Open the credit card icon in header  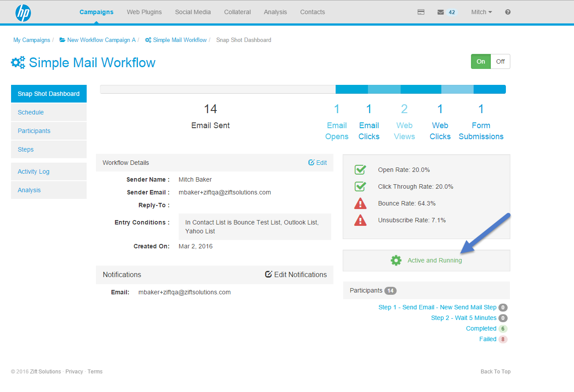tap(421, 12)
